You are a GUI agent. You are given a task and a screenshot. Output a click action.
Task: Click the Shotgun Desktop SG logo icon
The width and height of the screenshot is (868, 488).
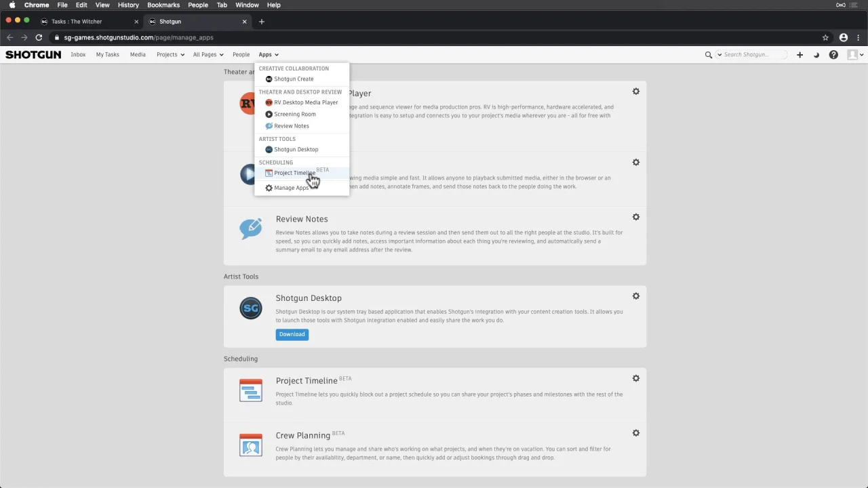click(x=251, y=308)
